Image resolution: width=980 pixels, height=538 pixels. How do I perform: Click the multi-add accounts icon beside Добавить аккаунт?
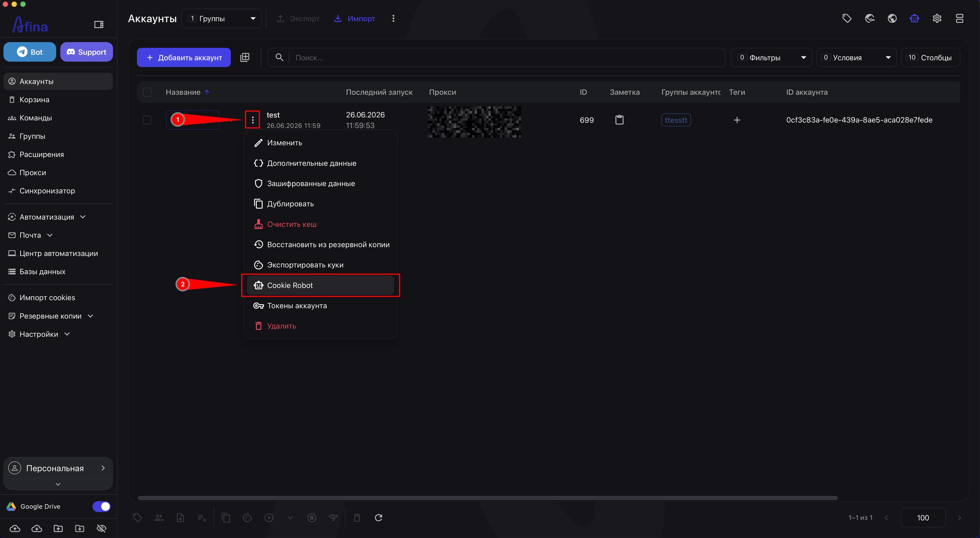(245, 57)
